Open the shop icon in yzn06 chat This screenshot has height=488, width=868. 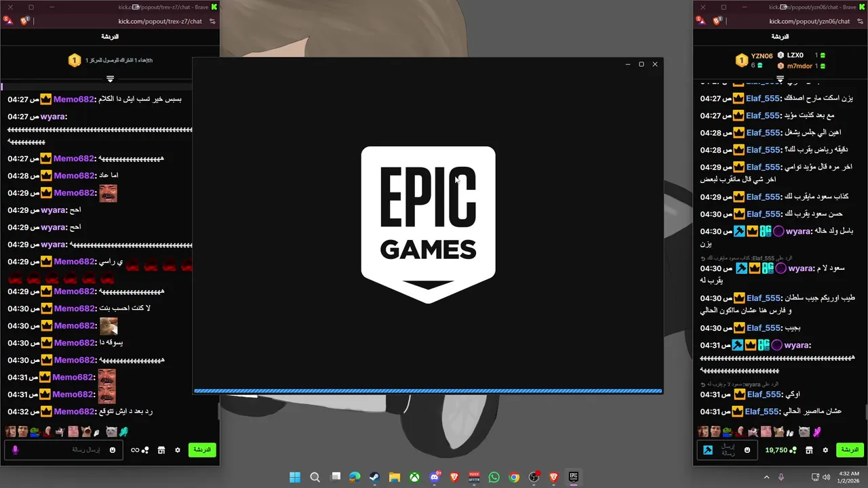point(809,450)
